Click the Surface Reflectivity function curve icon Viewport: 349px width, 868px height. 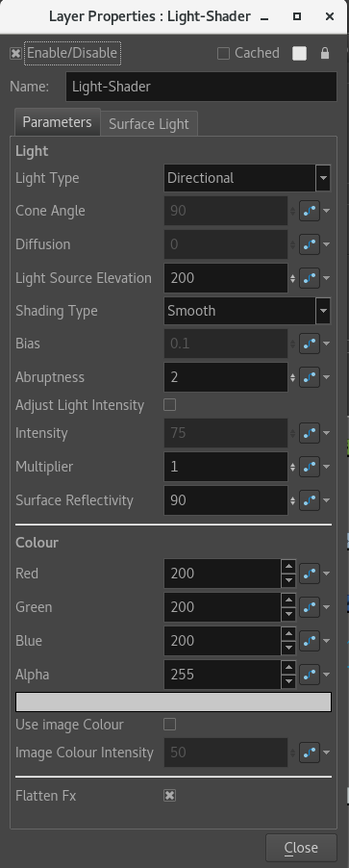pyautogui.click(x=310, y=500)
